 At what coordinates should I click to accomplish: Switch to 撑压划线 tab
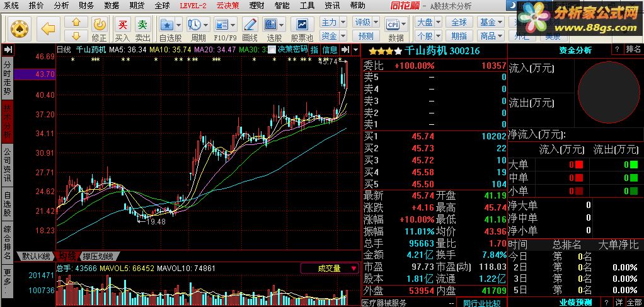tap(100, 257)
